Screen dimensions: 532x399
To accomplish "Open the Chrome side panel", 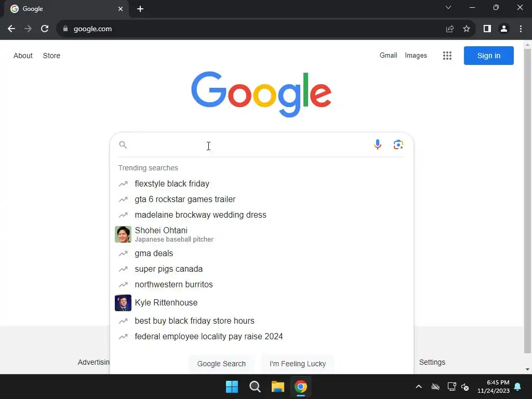I will (x=487, y=29).
